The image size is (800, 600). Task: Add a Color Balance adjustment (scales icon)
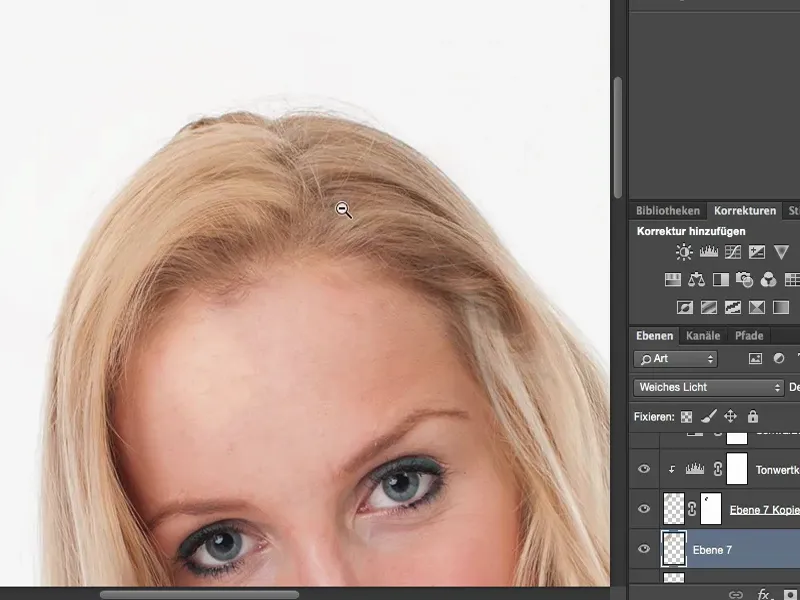696,280
